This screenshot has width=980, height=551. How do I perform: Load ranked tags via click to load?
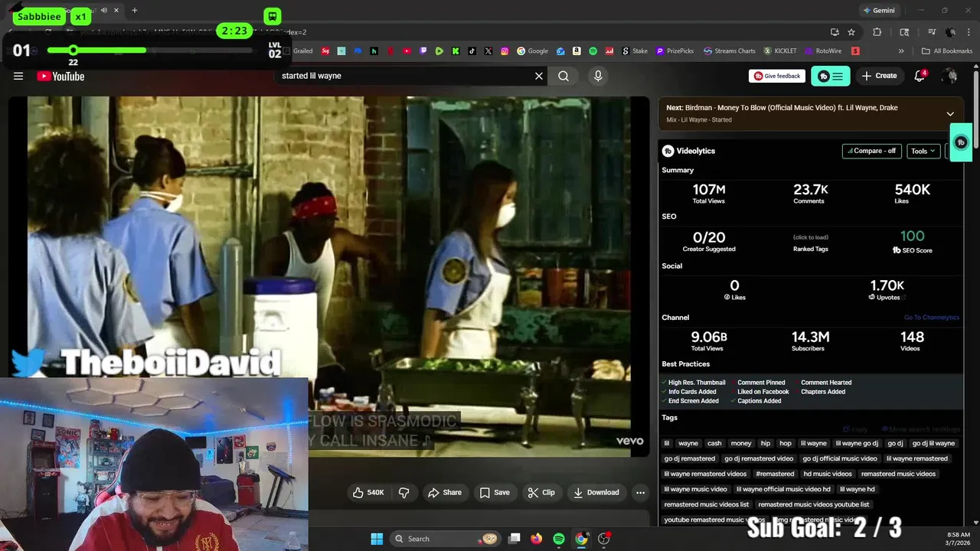click(x=810, y=237)
